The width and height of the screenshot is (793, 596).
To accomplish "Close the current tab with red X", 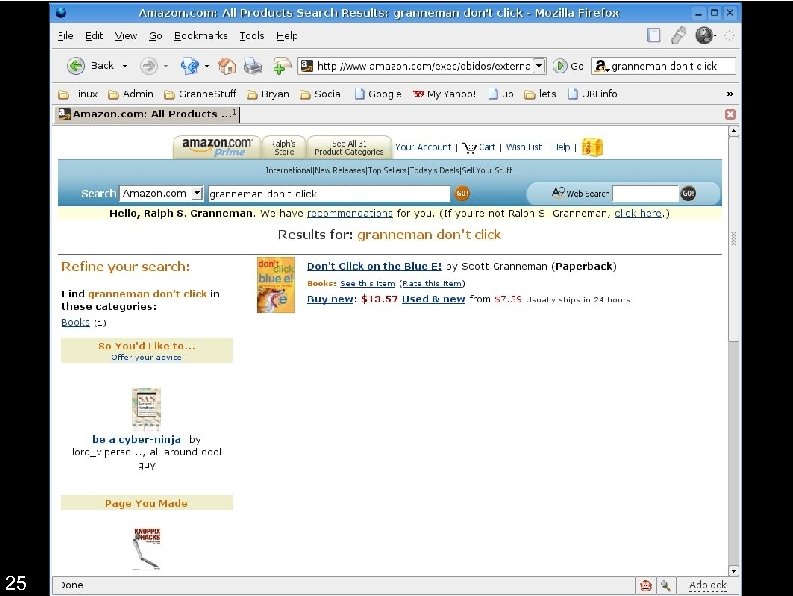I will pyautogui.click(x=730, y=114).
